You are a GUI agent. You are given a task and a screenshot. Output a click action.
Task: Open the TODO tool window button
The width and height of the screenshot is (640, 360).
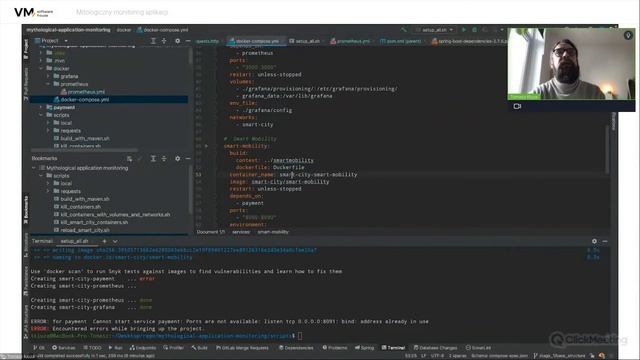[92, 348]
